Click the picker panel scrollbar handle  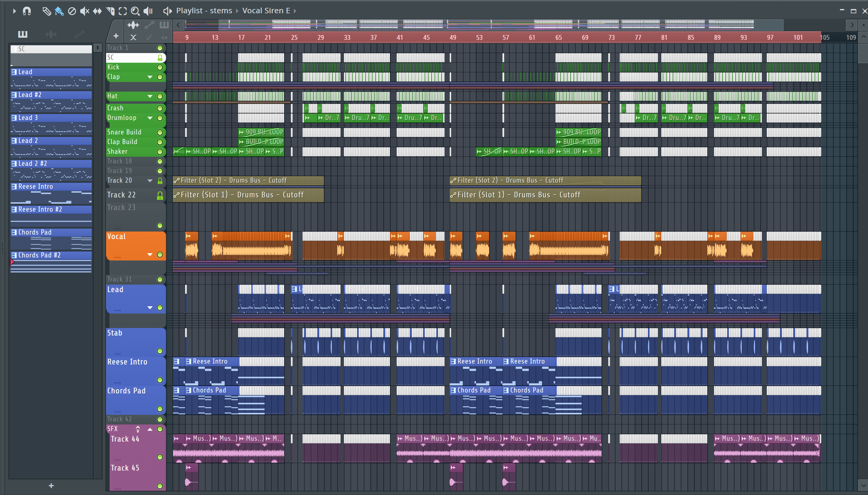pyautogui.click(x=98, y=48)
